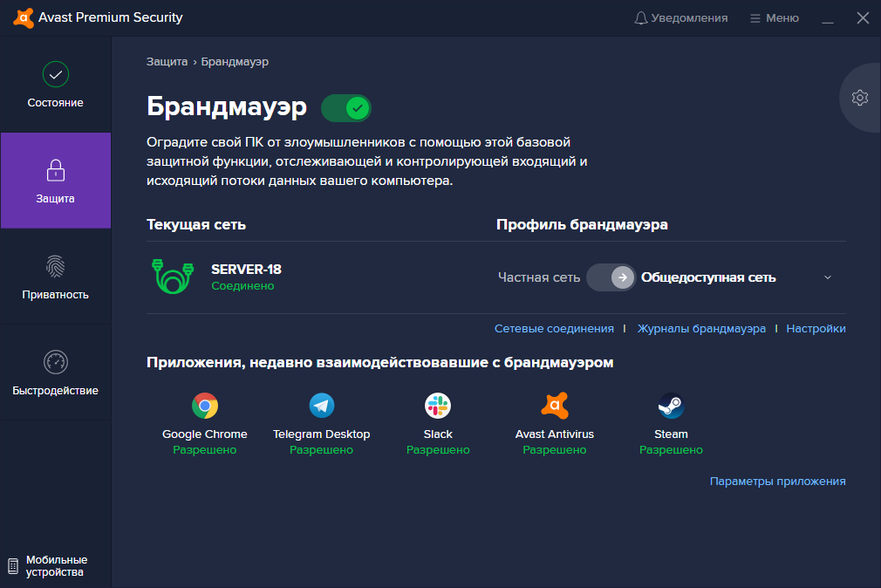Click the Общедоступная сеть label
The image size is (881, 588).
click(x=708, y=277)
